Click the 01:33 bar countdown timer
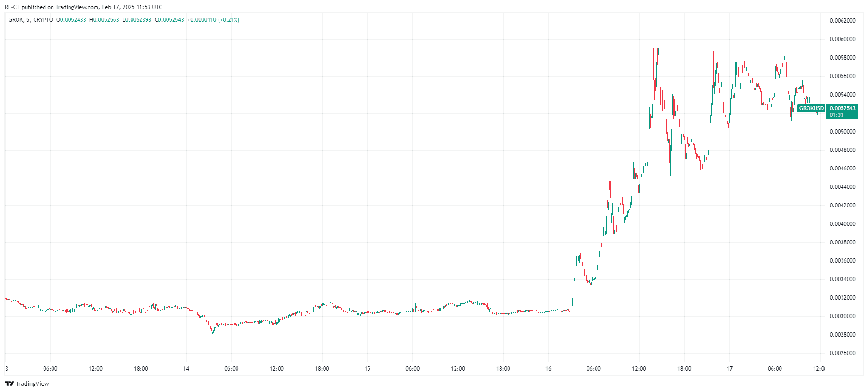Screen dimensions: 868x392 point(836,115)
